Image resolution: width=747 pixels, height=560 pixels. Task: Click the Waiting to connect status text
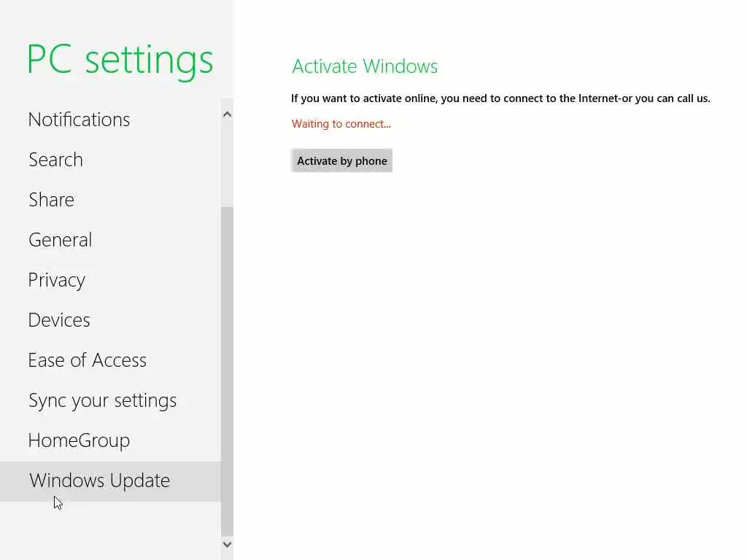[341, 124]
